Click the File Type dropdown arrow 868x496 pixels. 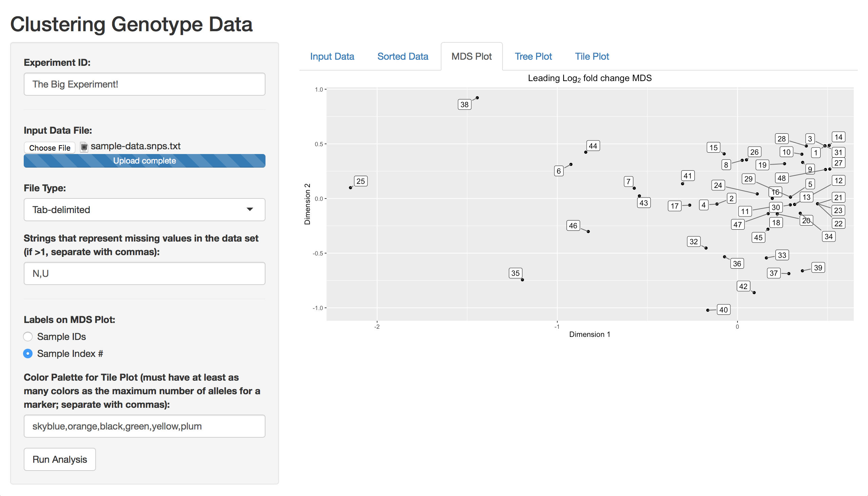tap(250, 209)
